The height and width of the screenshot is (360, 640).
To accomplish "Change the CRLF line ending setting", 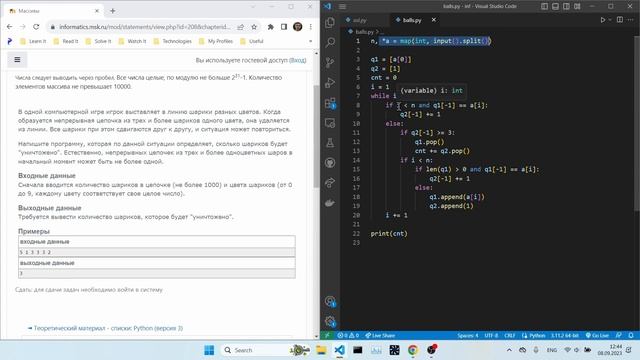I will point(510,336).
